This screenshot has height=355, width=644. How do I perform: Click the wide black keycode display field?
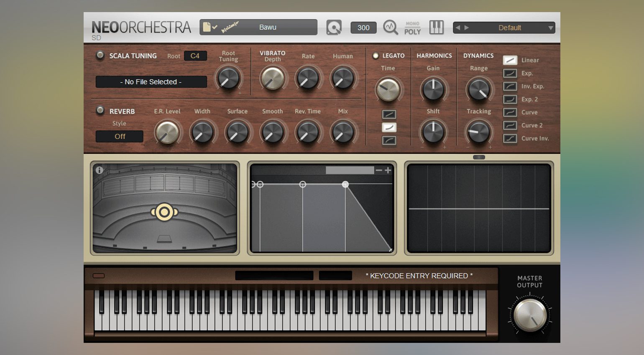274,276
